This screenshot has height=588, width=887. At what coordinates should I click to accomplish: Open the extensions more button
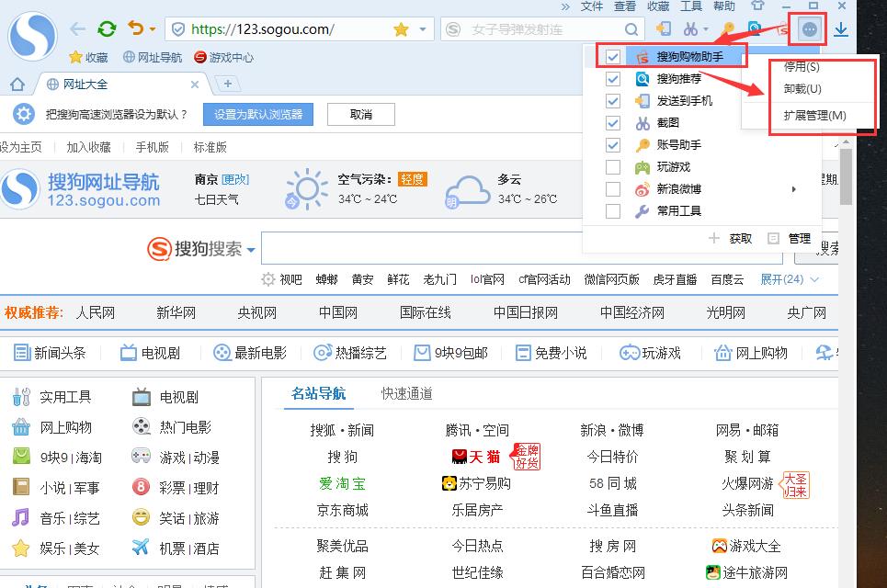pos(810,29)
